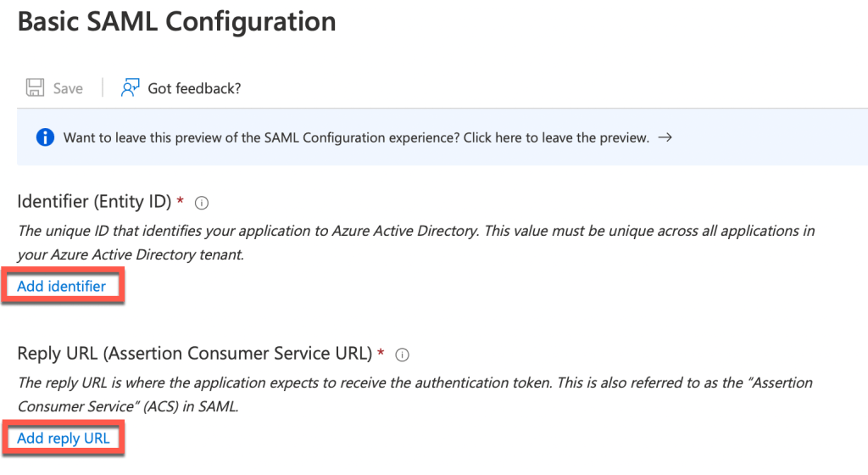This screenshot has height=475, width=868.
Task: Show info tooltip for Identifier (Entity ID)
Action: click(202, 203)
